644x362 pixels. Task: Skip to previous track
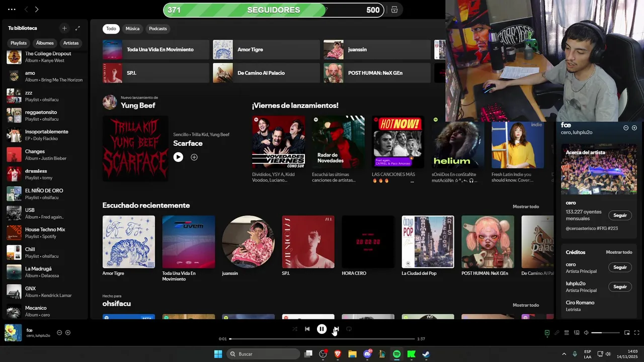pyautogui.click(x=307, y=329)
